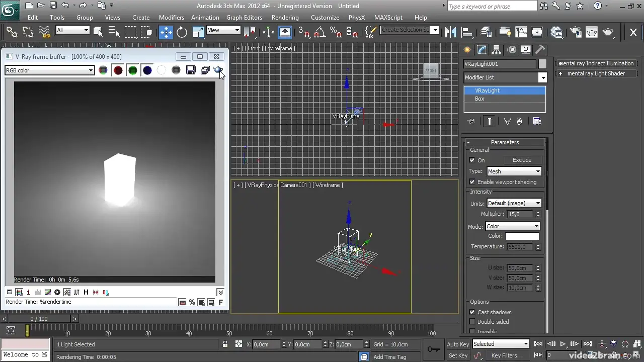The width and height of the screenshot is (644, 362).
Task: Open the Edit menu
Action: [x=33, y=17]
